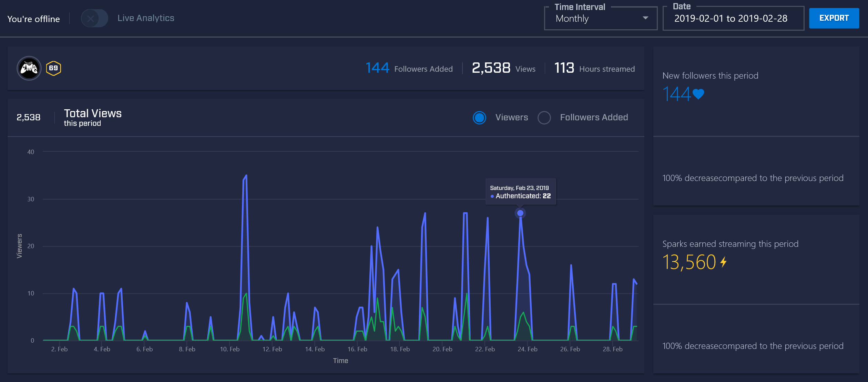Click the 13,560 Sparks earned value
Image resolution: width=868 pixels, height=382 pixels.
point(689,262)
